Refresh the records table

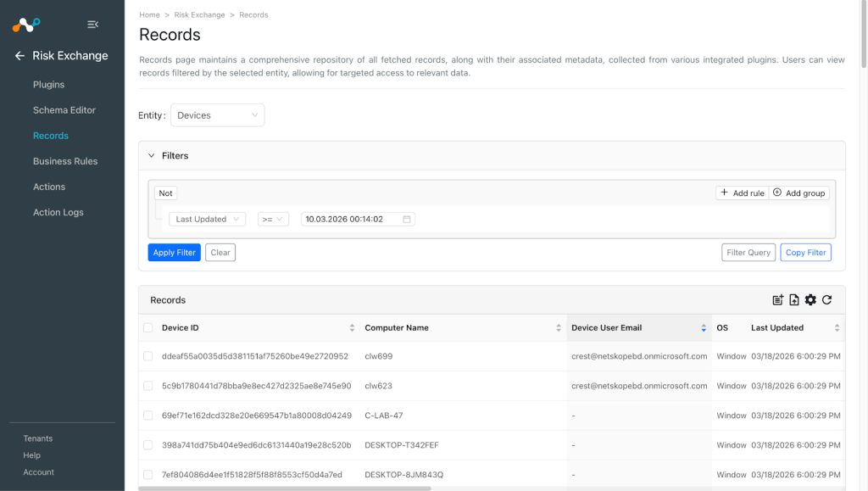pos(827,300)
